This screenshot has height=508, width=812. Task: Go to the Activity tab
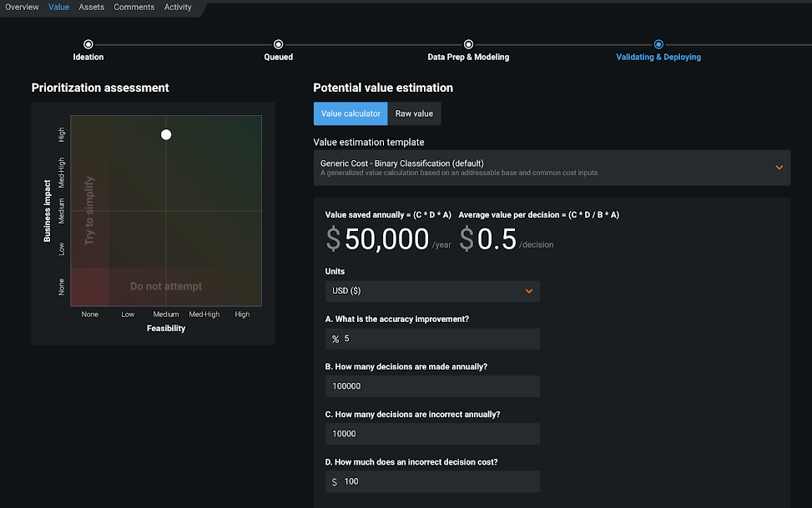click(x=178, y=8)
